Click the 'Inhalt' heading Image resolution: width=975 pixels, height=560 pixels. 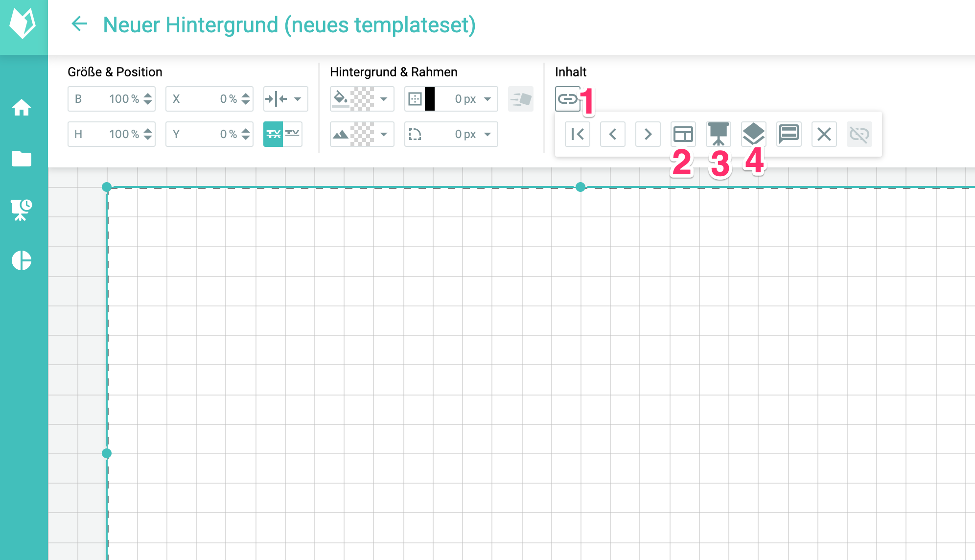(x=571, y=72)
